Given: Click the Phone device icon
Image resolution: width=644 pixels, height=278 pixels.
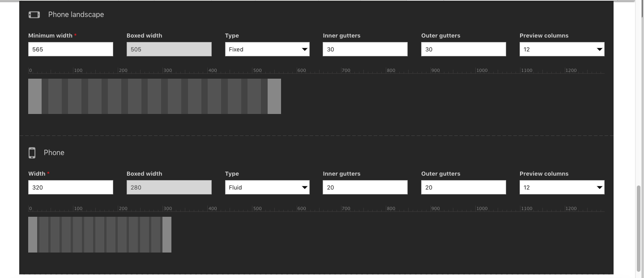Looking at the screenshot, I should pos(32,153).
